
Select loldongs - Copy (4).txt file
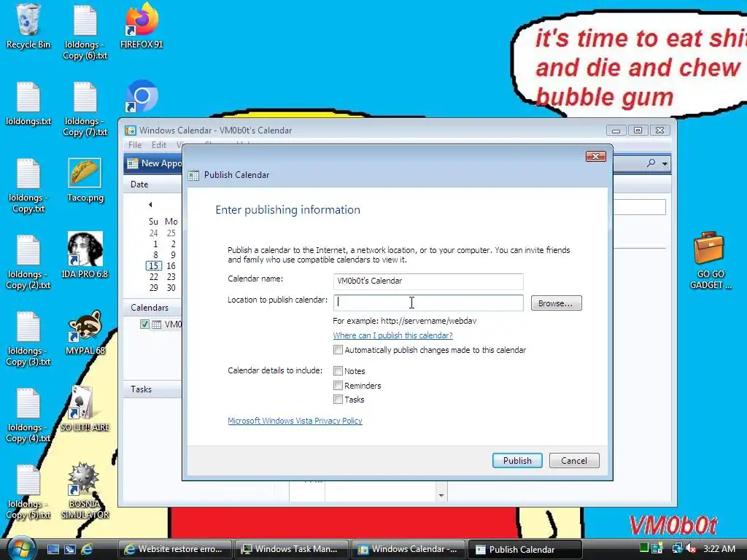(x=28, y=415)
